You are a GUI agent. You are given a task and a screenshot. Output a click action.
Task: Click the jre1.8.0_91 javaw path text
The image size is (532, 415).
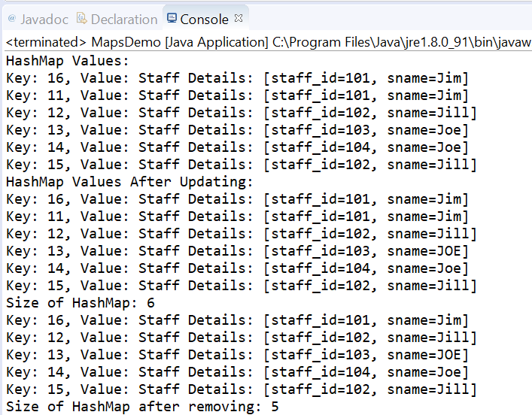[x=402, y=42]
